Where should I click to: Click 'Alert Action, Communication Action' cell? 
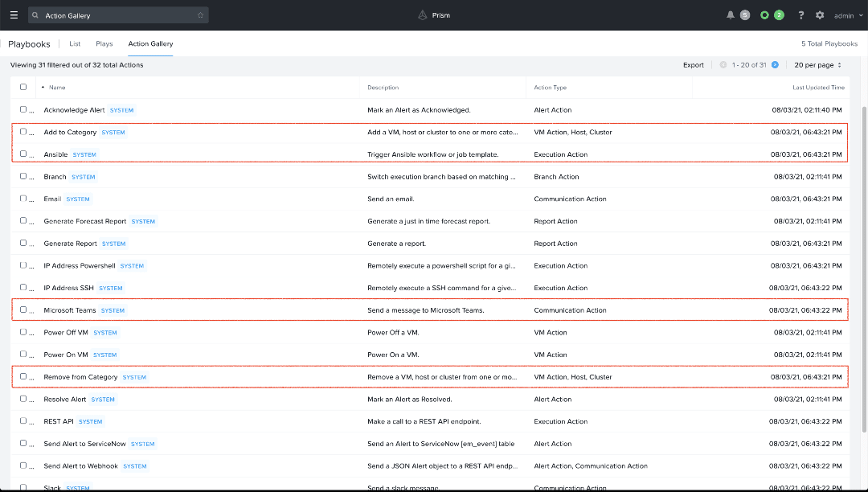pyautogui.click(x=591, y=466)
